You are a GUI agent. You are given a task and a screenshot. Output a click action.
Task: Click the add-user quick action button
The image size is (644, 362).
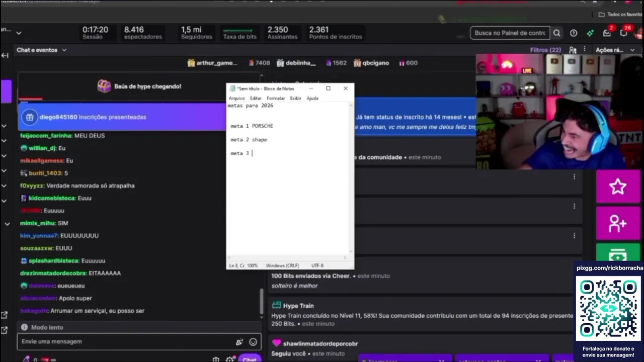(618, 223)
